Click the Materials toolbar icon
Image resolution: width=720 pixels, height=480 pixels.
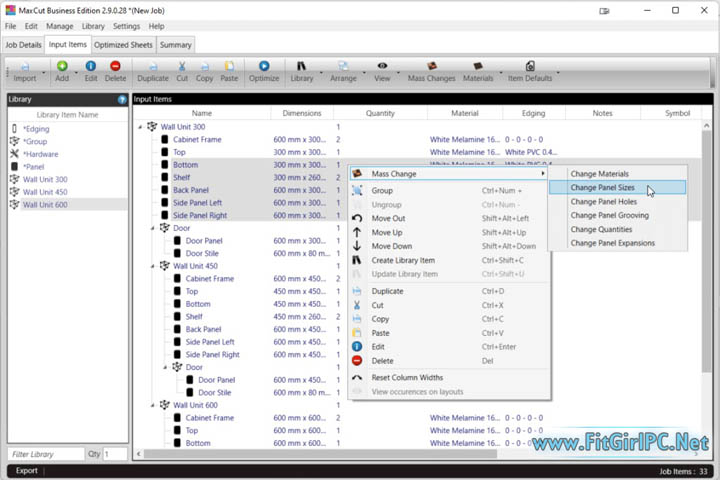(478, 71)
